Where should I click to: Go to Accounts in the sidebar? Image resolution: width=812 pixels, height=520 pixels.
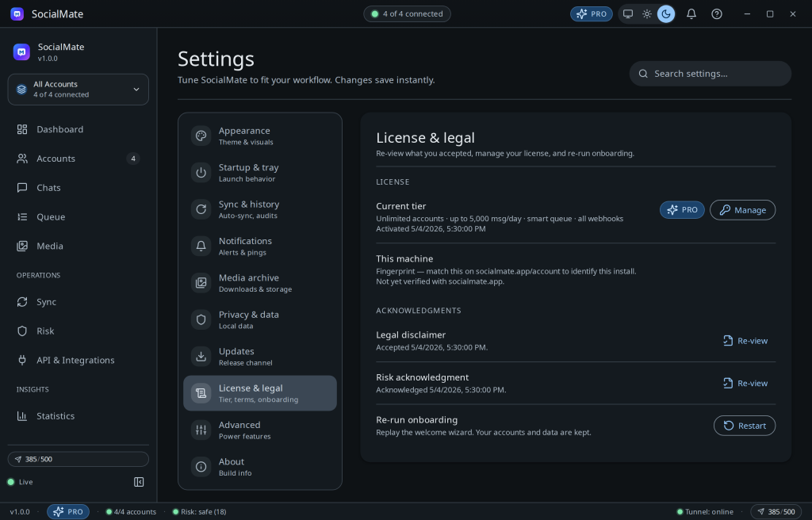click(x=79, y=159)
